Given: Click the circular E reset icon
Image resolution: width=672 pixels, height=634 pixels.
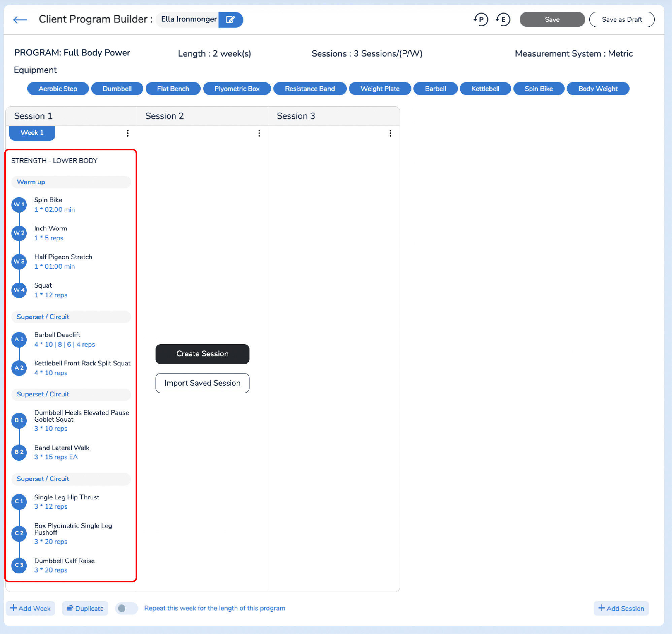Looking at the screenshot, I should coord(503,19).
